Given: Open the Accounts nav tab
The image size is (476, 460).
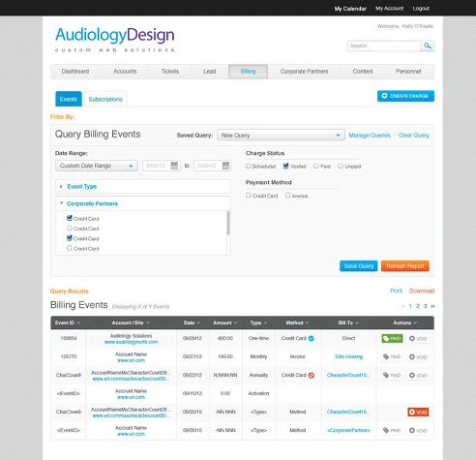Looking at the screenshot, I should [x=125, y=72].
